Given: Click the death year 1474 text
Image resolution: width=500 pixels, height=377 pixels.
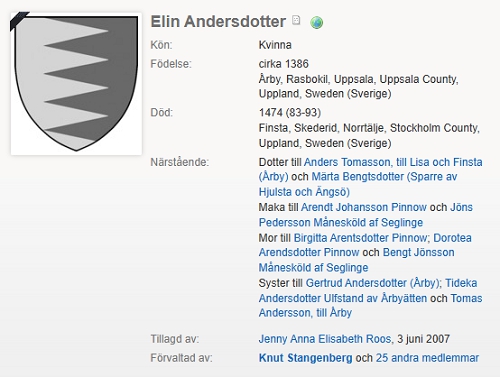Looking at the screenshot, I should point(271,113).
